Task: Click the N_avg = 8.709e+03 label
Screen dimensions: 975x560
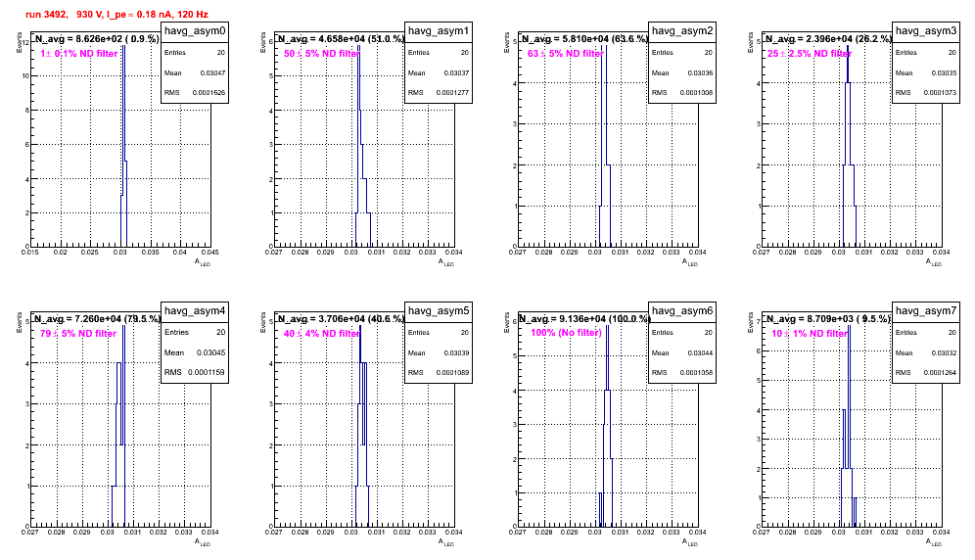Action: (x=828, y=318)
